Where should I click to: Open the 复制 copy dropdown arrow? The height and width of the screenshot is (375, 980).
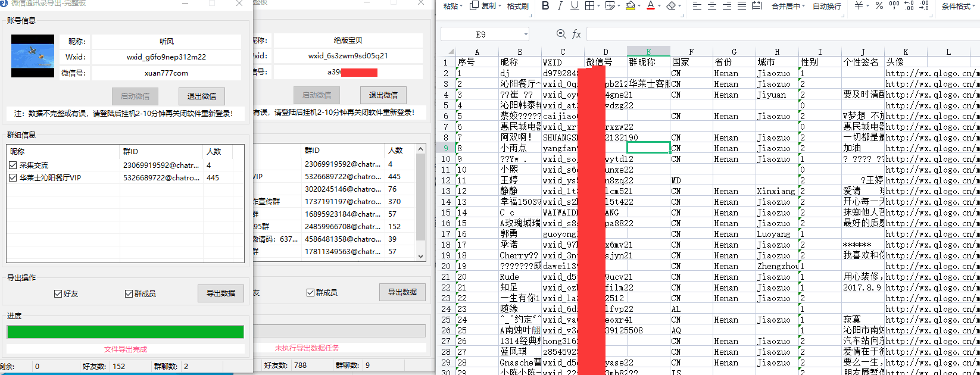click(500, 6)
